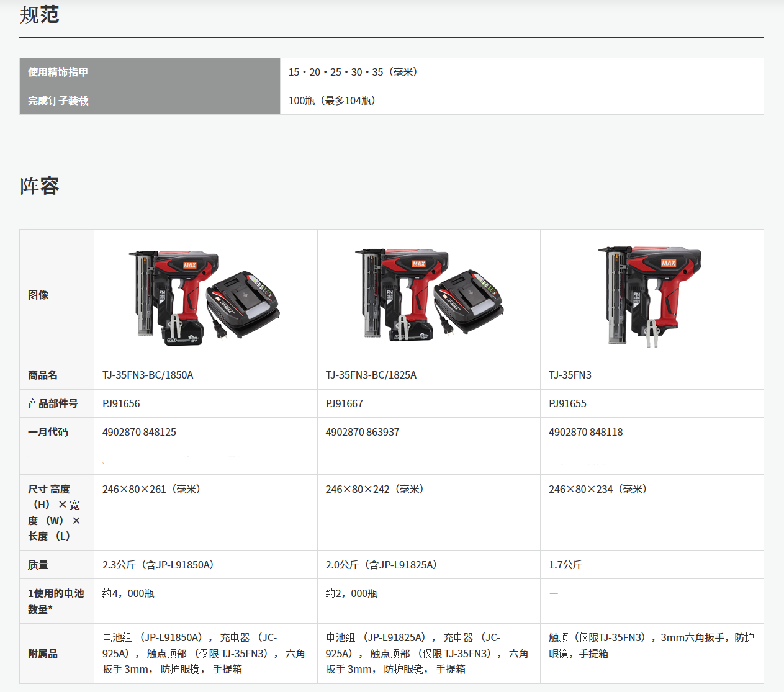Click the 完成钉子装载 row header

[150, 101]
